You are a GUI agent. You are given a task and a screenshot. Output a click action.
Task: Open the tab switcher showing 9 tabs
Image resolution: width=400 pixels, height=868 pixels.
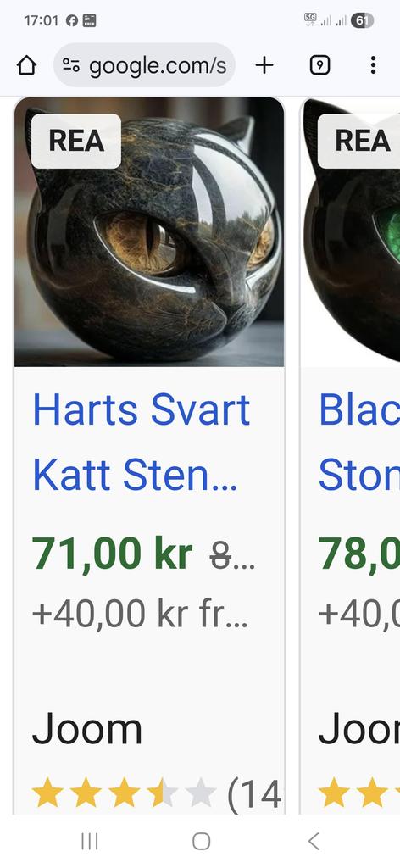coord(319,65)
